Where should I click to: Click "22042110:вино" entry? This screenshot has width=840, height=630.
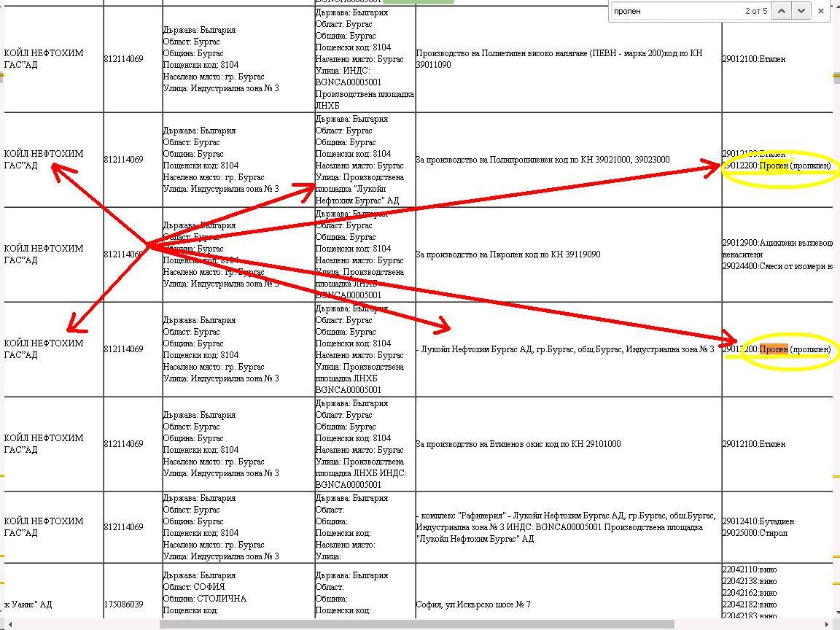pyautogui.click(x=750, y=569)
